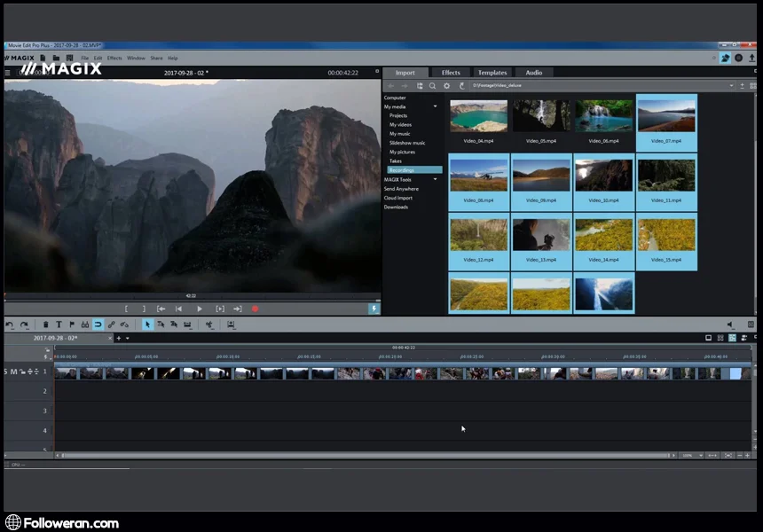This screenshot has height=532, width=763.
Task: Toggle Solo (S) on track 1
Action: point(6,371)
